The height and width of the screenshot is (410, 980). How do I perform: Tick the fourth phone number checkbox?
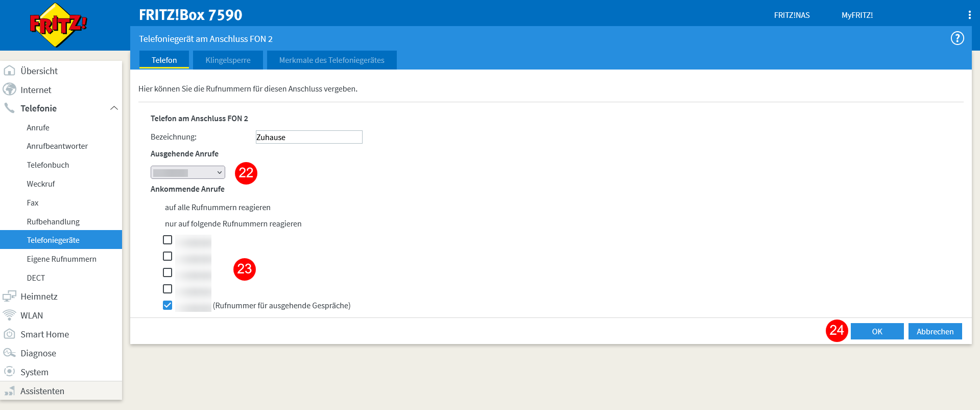168,289
